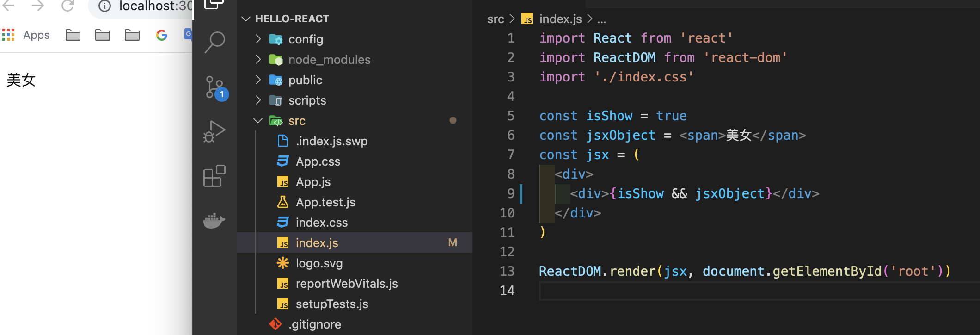The image size is (980, 335).
Task: Click the browser forward arrow
Action: pos(38,6)
